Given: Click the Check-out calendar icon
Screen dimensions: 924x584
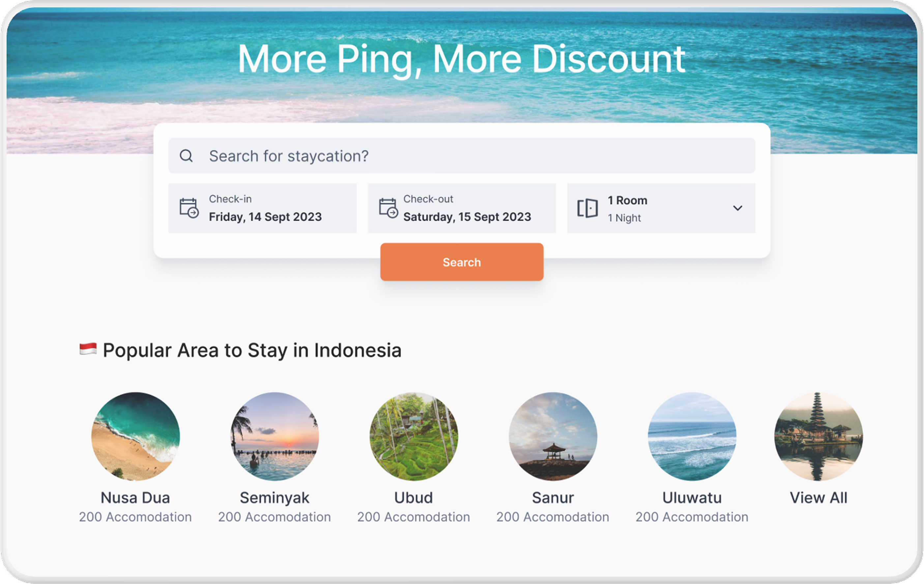Looking at the screenshot, I should click(x=388, y=208).
